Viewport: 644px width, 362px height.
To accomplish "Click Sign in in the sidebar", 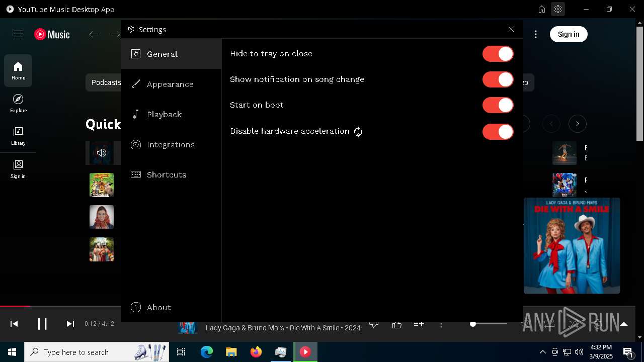I will pyautogui.click(x=18, y=169).
